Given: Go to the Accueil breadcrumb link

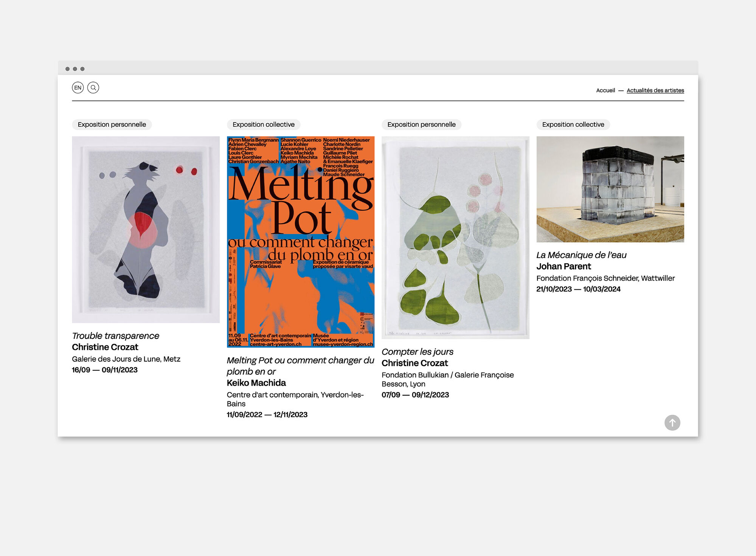Looking at the screenshot, I should 605,90.
